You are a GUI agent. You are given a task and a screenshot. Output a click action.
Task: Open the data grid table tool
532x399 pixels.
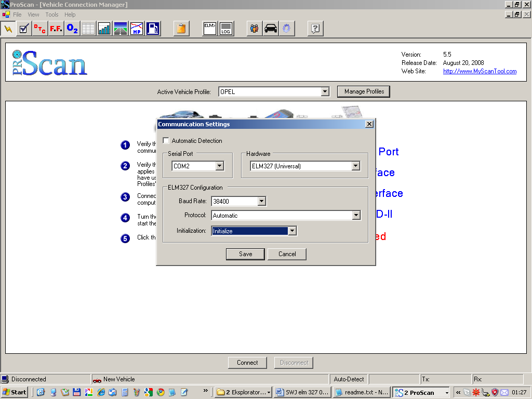(x=88, y=29)
